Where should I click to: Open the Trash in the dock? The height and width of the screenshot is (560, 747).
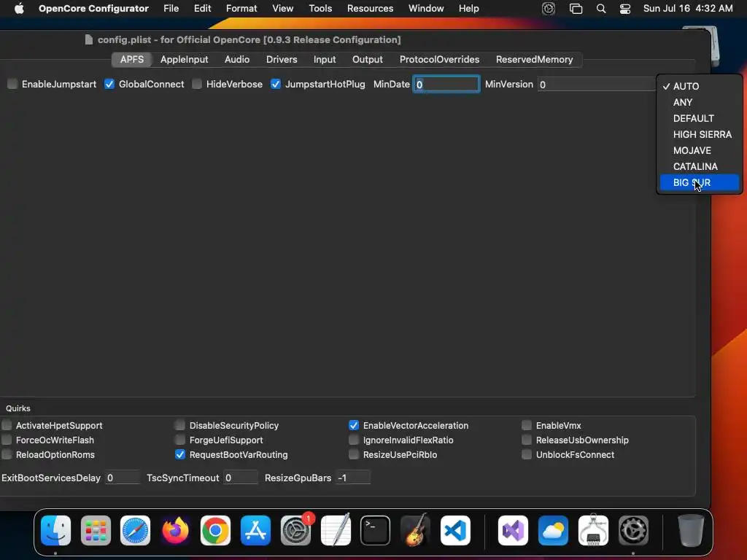(x=691, y=530)
